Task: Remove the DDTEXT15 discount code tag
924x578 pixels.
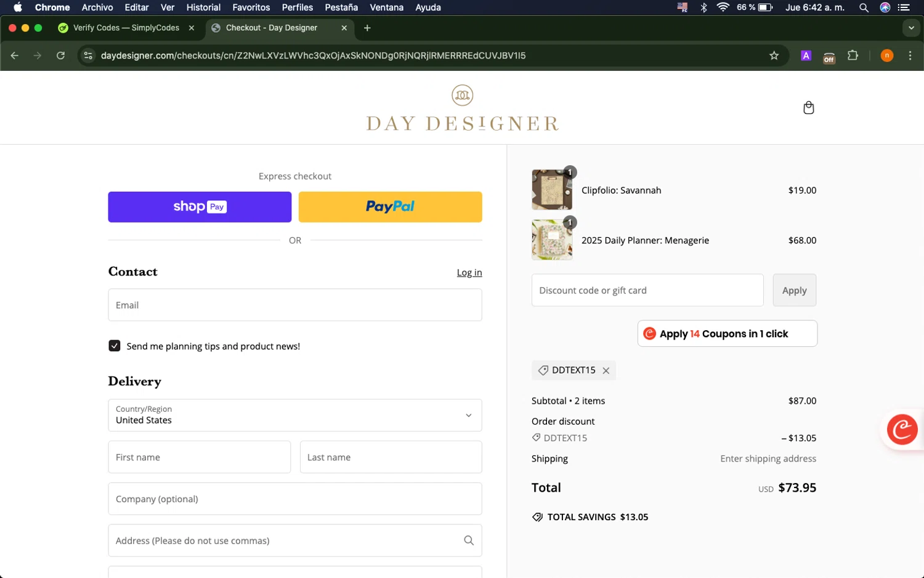Action: [606, 370]
